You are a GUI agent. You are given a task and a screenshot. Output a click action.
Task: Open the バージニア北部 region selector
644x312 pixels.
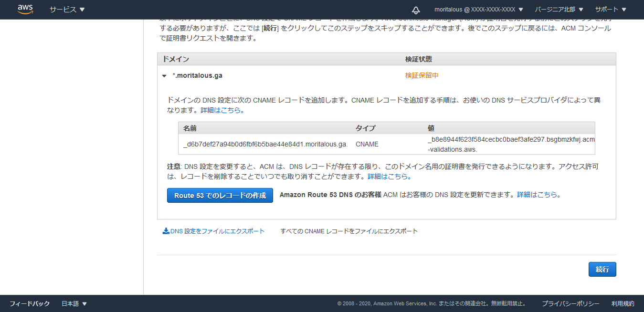click(x=559, y=10)
